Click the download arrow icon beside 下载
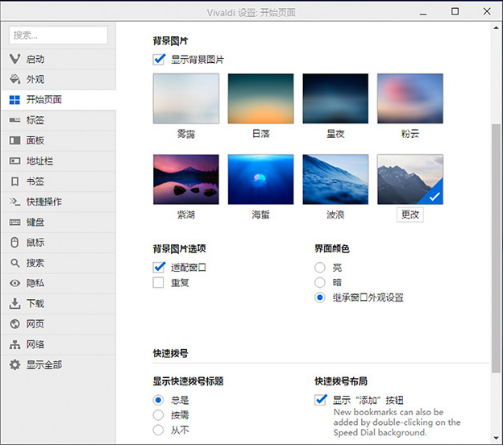This screenshot has height=446, width=504. [x=15, y=303]
